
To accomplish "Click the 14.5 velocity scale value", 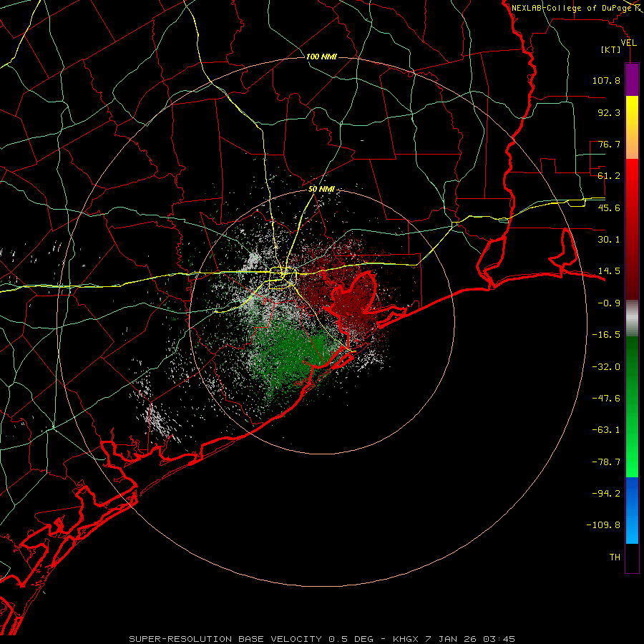I will (609, 271).
